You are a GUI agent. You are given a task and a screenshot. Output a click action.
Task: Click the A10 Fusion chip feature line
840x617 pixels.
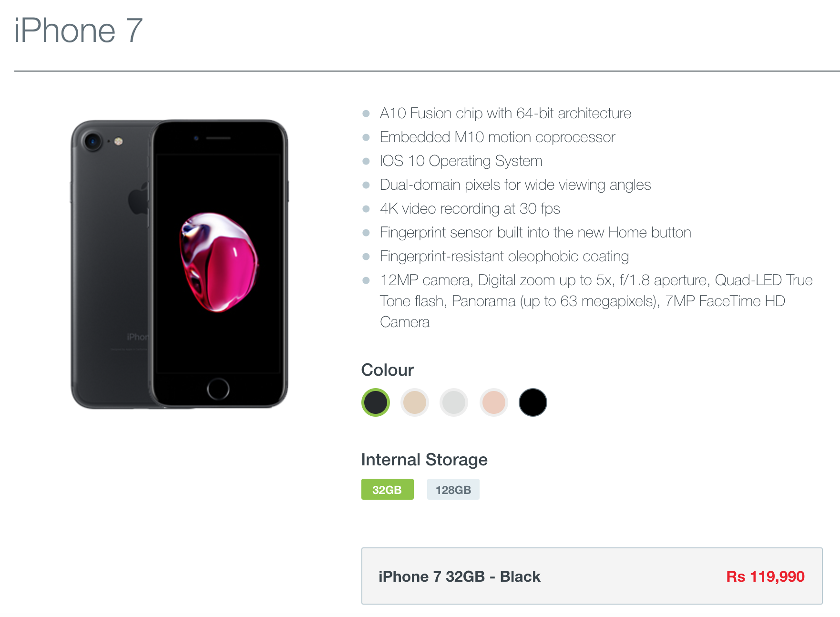[x=505, y=113]
